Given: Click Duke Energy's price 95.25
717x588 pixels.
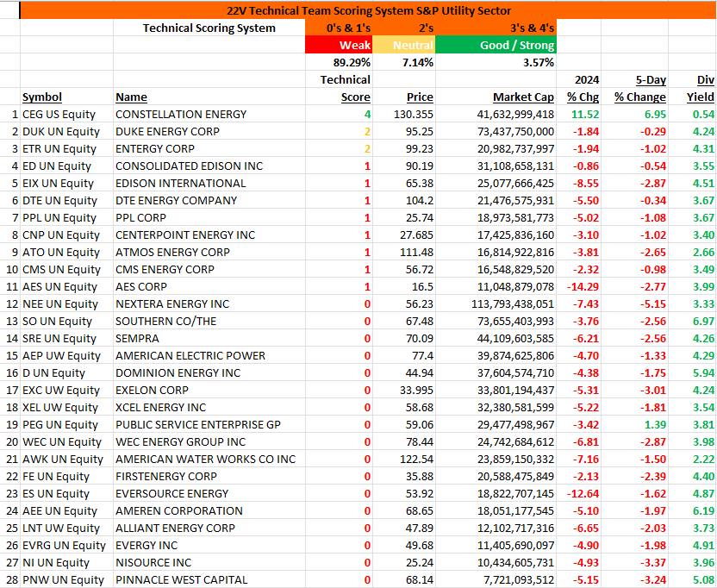Looking at the screenshot, I should click(404, 131).
